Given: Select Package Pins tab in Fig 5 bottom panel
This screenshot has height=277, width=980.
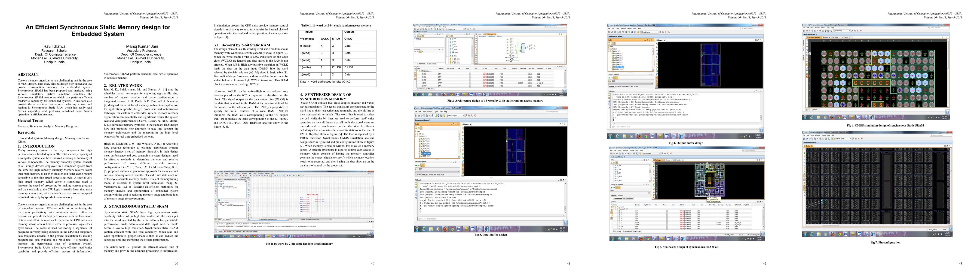Looking at the screenshot, I should (x=627, y=231).
